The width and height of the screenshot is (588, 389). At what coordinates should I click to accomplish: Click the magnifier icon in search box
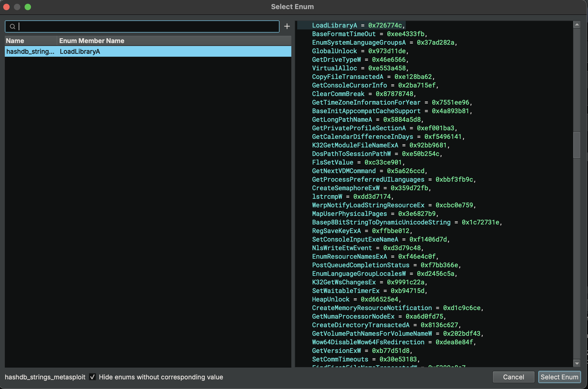tap(12, 26)
